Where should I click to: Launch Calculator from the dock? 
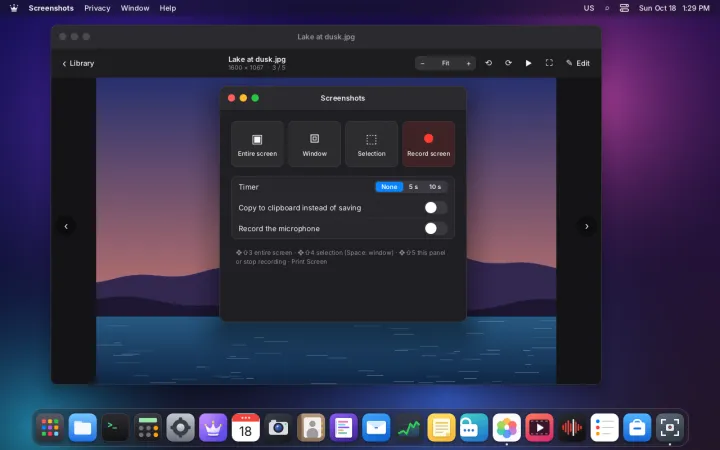(148, 428)
